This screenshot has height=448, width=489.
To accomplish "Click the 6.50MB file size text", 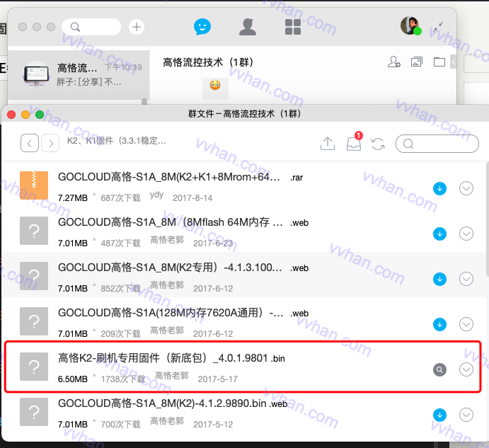I will coord(73,379).
